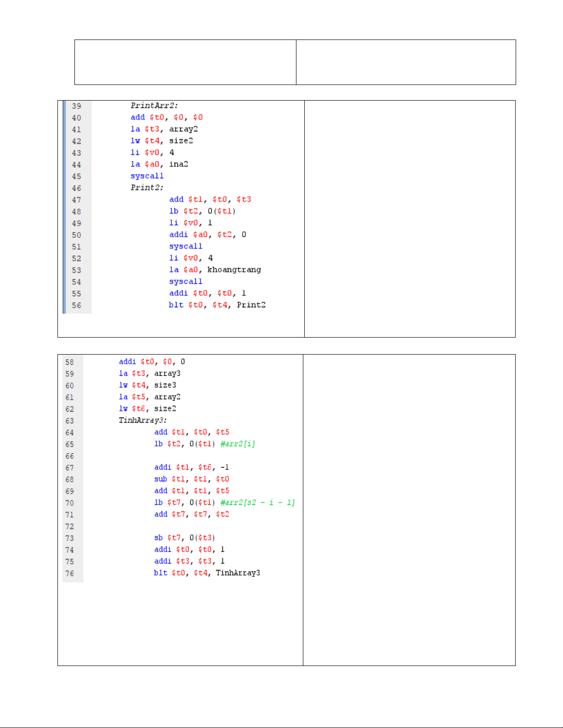Click the syscall on line 45
563x728 pixels.
point(147,176)
